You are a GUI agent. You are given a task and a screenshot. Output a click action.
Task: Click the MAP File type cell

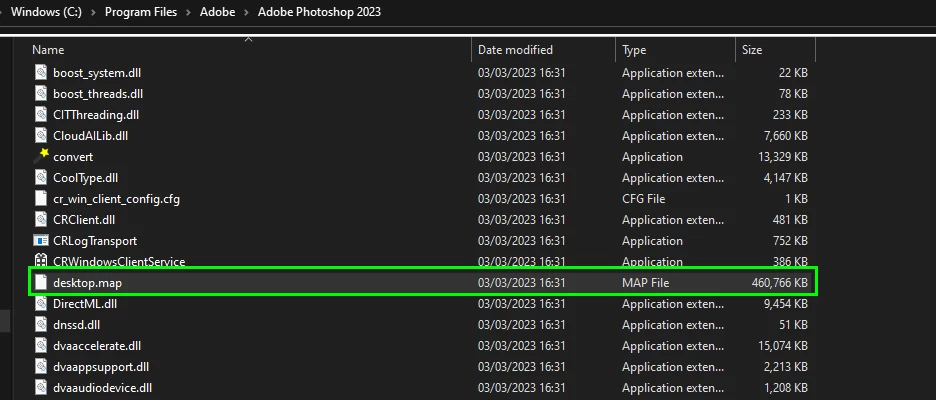pos(645,283)
